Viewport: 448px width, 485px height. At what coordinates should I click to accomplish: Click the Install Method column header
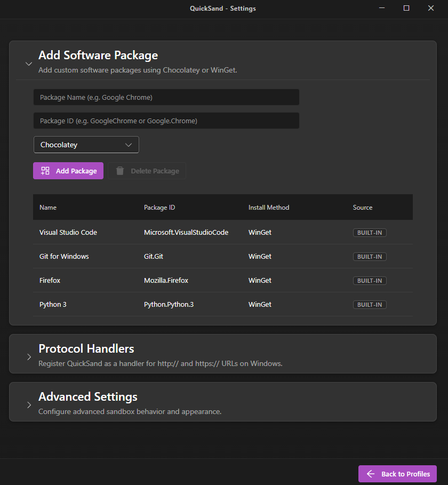point(269,207)
